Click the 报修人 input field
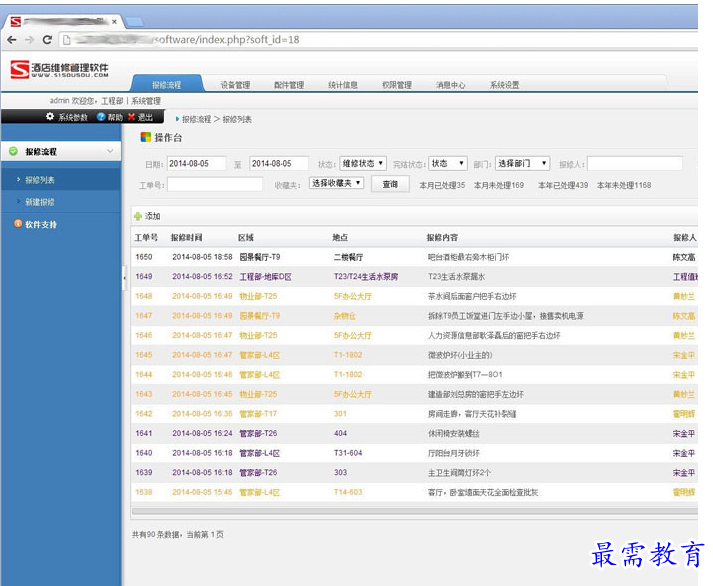Screen dimensions: 713x586 click(635, 163)
